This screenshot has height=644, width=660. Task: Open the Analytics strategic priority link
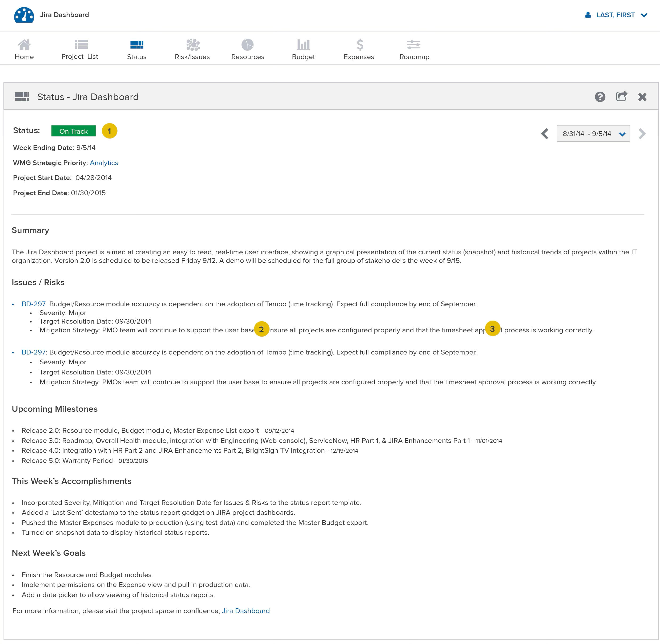tap(104, 163)
